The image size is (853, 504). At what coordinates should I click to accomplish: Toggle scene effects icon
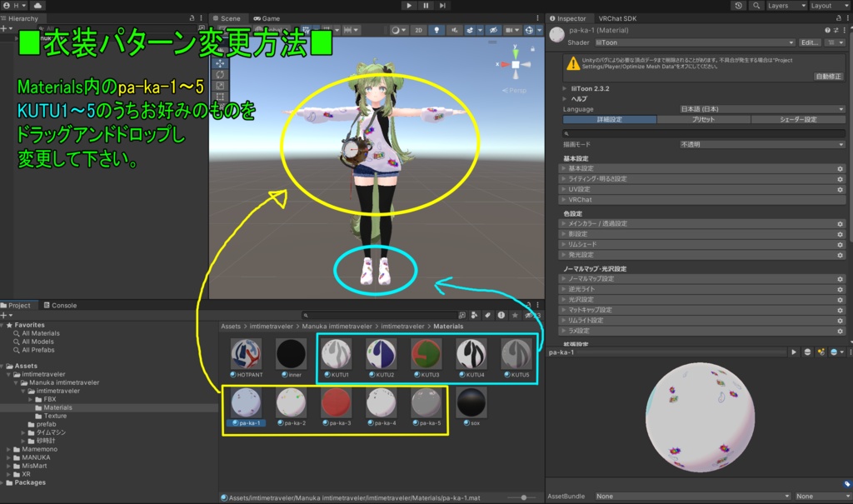pos(471,31)
